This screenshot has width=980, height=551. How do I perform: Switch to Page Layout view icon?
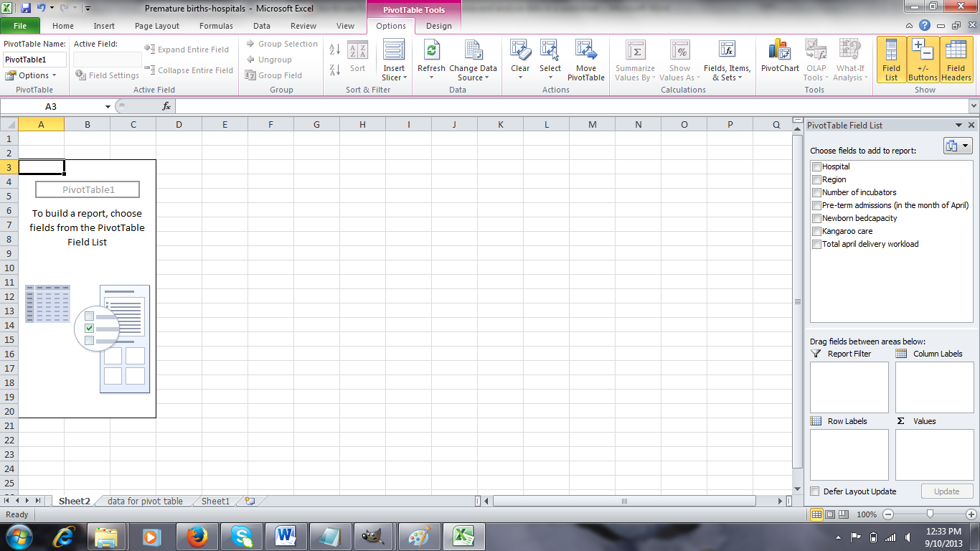(831, 514)
